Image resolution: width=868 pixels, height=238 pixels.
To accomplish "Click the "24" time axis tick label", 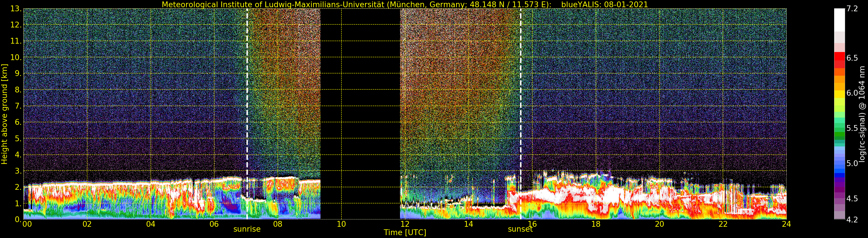I will pos(786,224).
